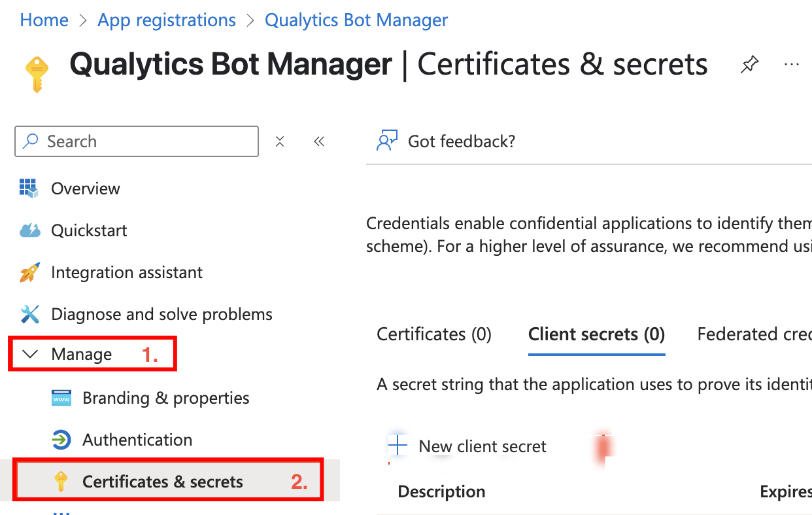Open Authentication via its sidebar icon

[x=61, y=440]
